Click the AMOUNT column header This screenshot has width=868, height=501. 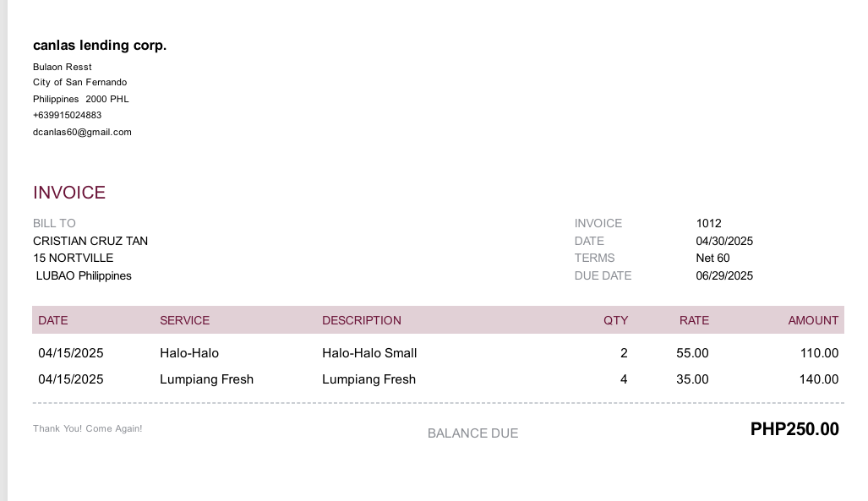[812, 320]
